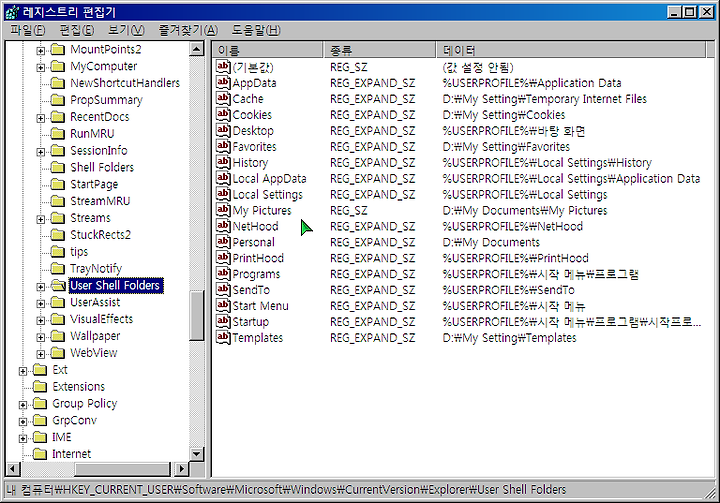
Task: Open the 보기 menu
Action: click(x=126, y=30)
